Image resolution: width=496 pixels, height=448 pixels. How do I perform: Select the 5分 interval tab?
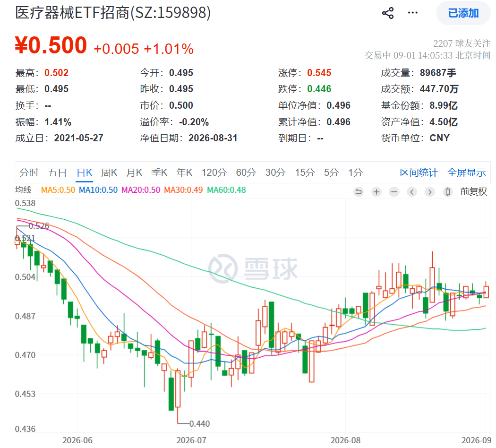(x=331, y=172)
